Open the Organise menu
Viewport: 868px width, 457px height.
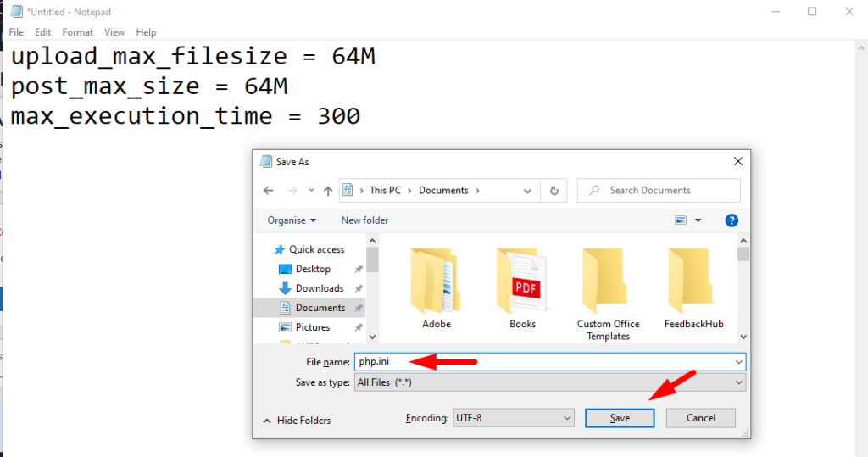point(292,220)
